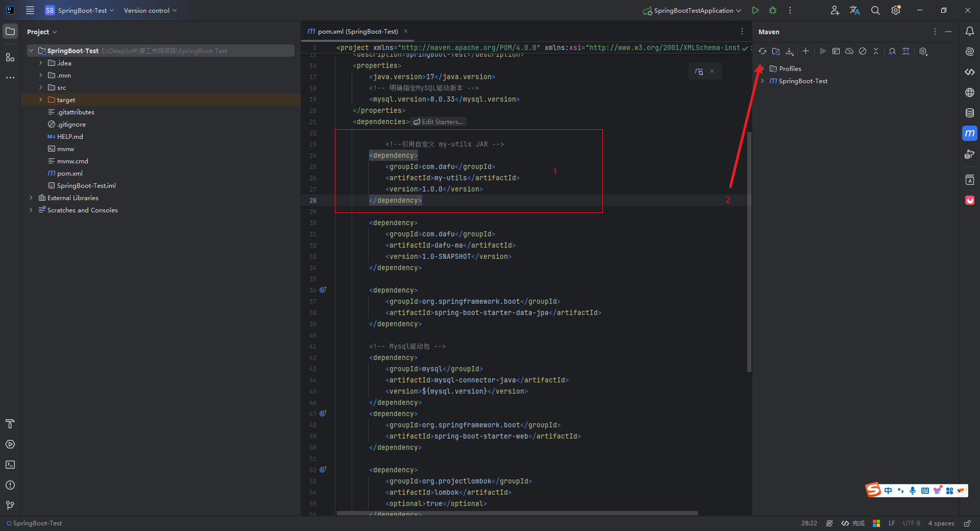
Task: Select HELP.md file in project tree
Action: [x=70, y=136]
